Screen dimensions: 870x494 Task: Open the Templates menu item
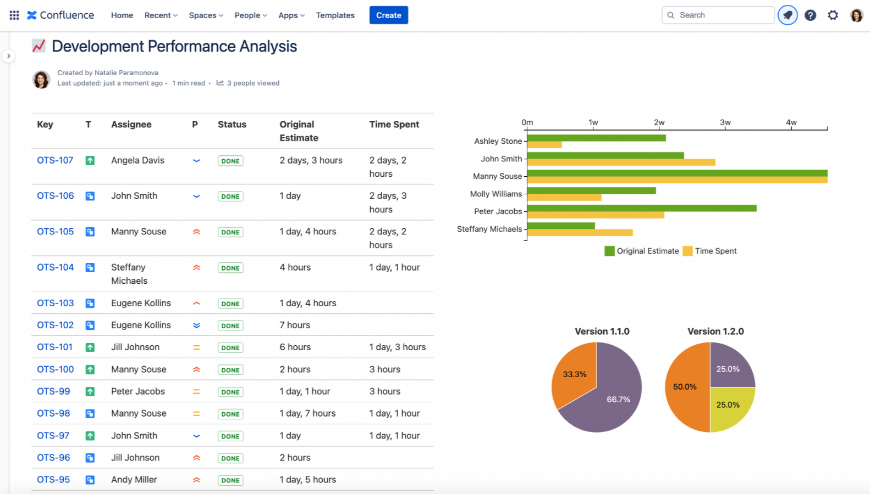tap(335, 15)
